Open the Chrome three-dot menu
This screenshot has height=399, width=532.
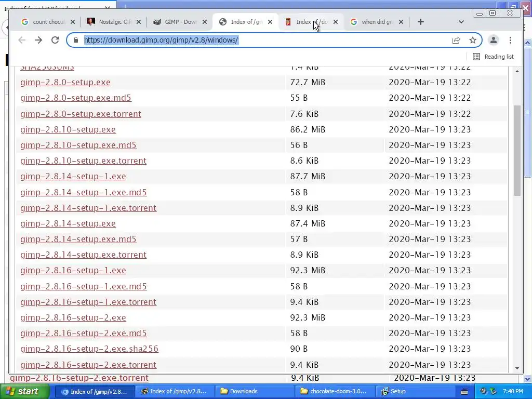point(510,40)
